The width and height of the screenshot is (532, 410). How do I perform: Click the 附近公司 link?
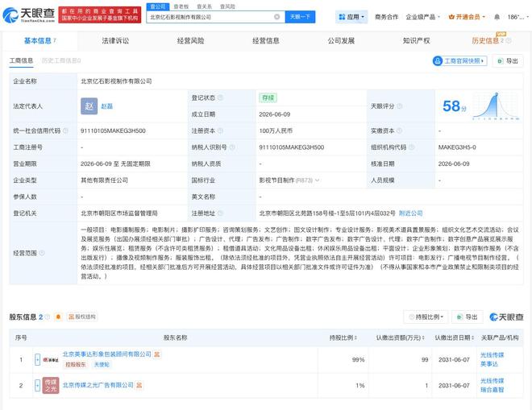click(x=410, y=213)
